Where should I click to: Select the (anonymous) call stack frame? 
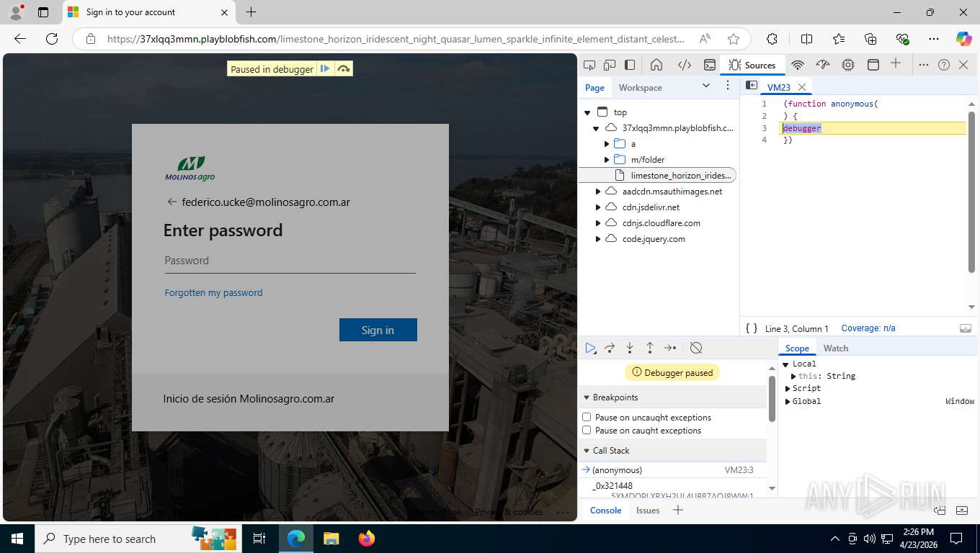point(674,469)
